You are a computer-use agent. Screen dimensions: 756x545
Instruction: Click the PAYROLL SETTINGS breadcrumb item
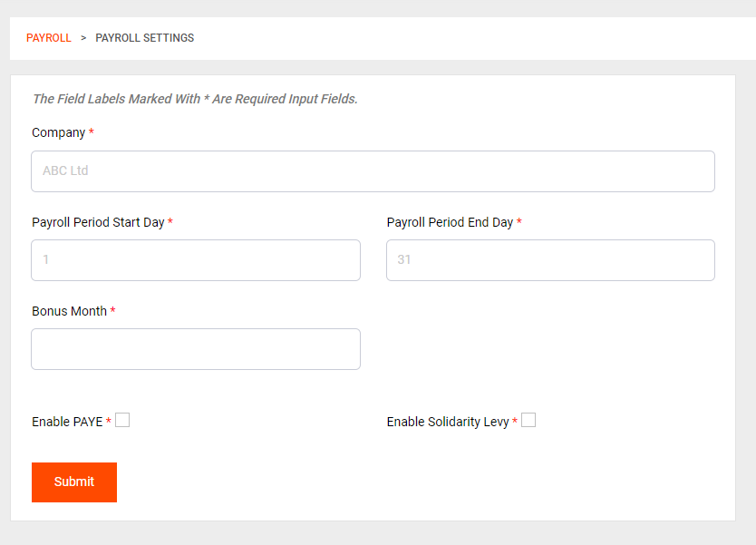tap(144, 37)
